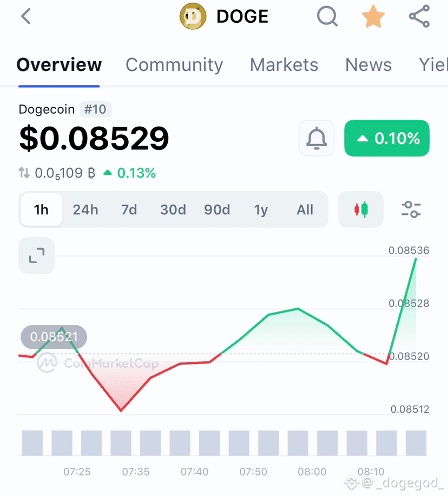Choose the 7d time range
The height and width of the screenshot is (496, 448).
(x=129, y=210)
